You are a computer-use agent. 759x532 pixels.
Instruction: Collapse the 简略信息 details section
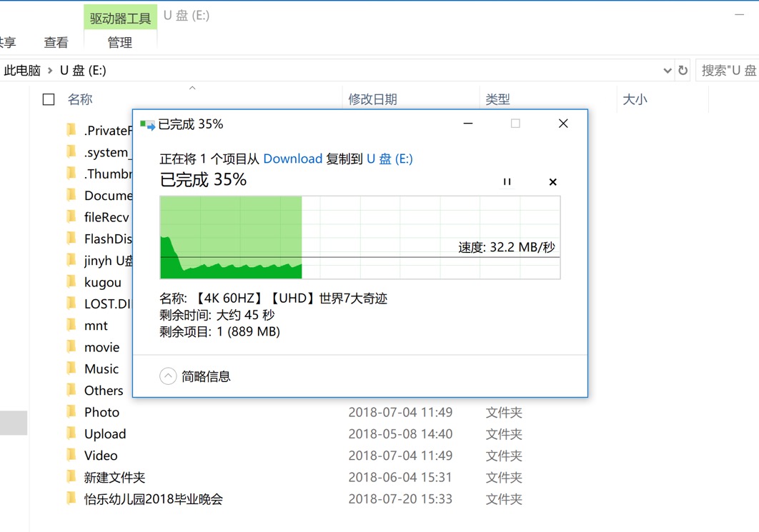click(x=168, y=376)
